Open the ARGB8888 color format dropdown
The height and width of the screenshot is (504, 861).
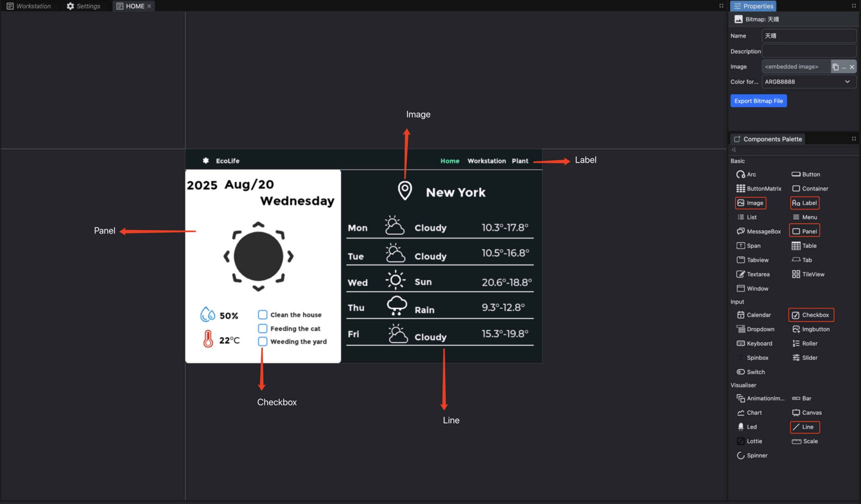[848, 81]
